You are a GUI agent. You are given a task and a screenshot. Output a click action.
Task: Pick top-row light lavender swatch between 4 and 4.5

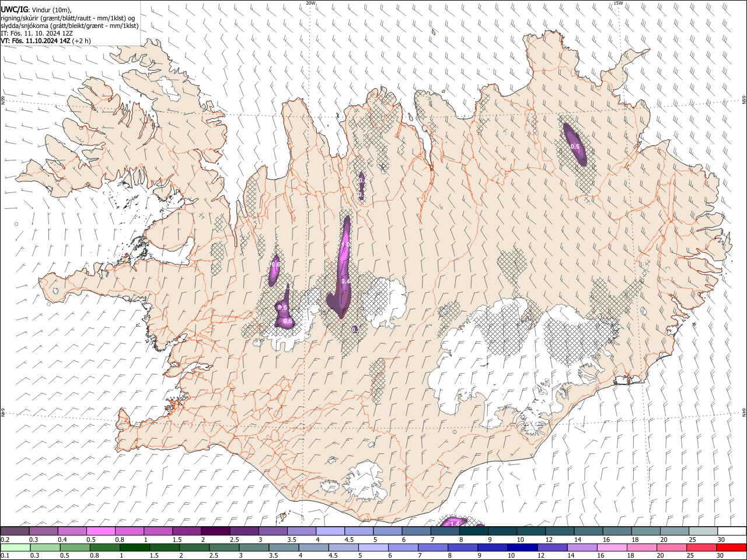click(330, 531)
